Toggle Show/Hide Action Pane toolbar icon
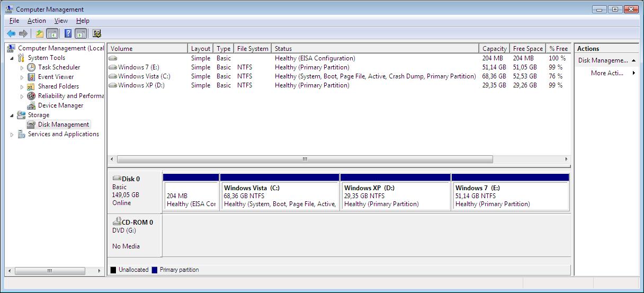 80,33
